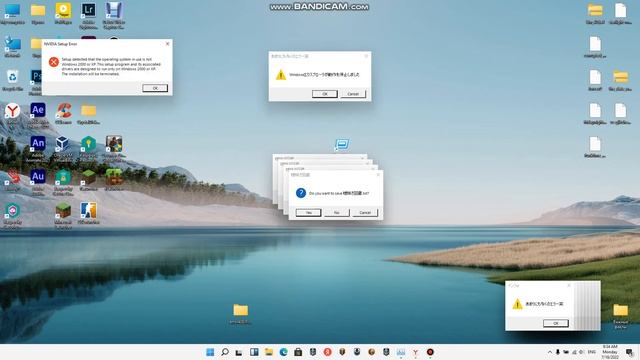
Task: Select the Minecraft grass block icon beside Counter-Strike
Action: [63, 211]
